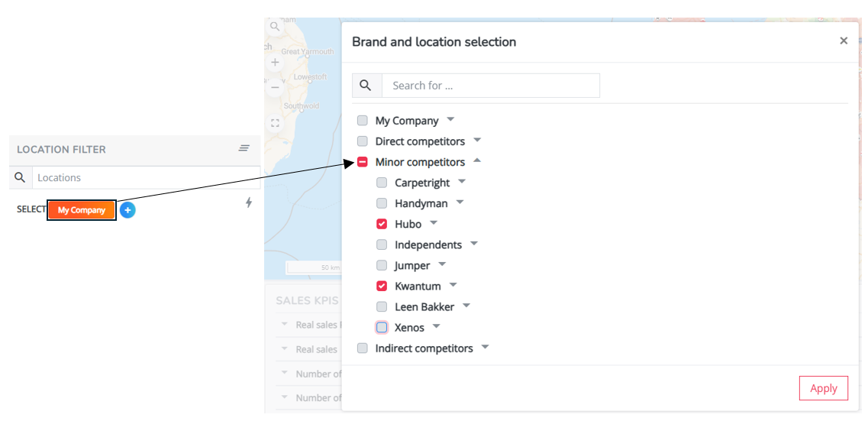Image resolution: width=868 pixels, height=421 pixels.
Task: Zoom in the map with plus icon
Action: point(275,62)
